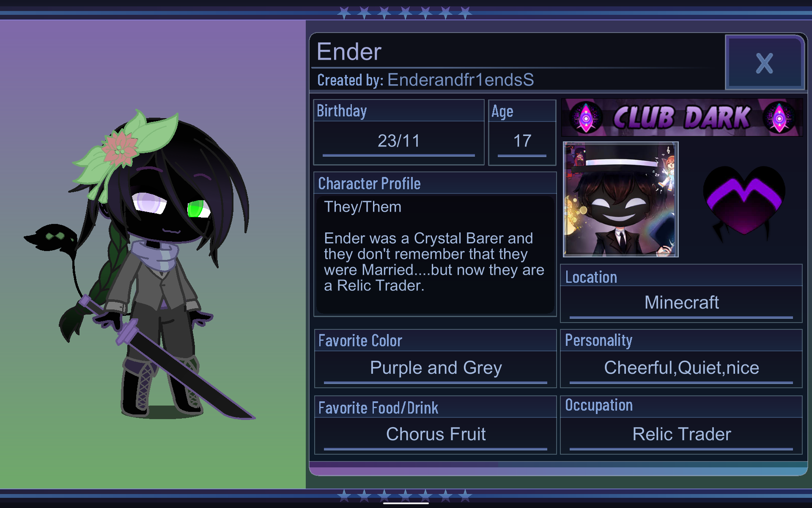Select the Birthday field showing 23/11
812x508 pixels.
398,141
